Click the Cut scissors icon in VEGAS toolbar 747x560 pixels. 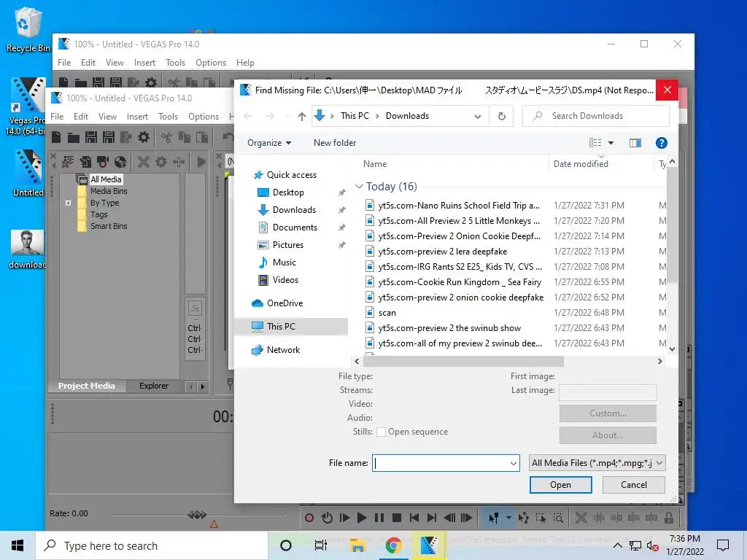point(167,138)
